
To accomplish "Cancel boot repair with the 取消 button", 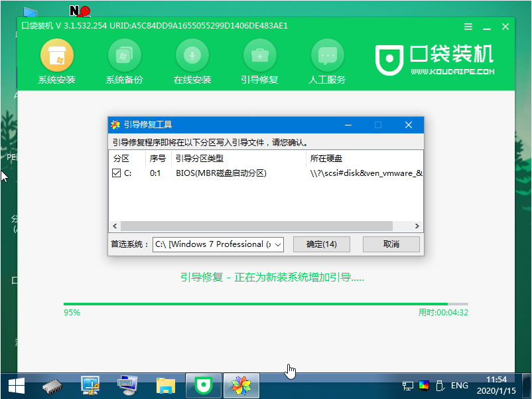I will tap(391, 244).
